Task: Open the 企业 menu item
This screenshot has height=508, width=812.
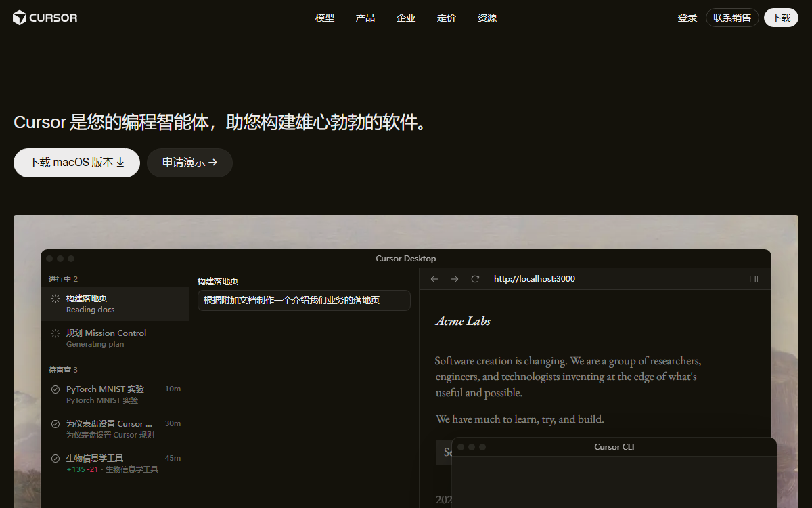Action: click(x=406, y=18)
